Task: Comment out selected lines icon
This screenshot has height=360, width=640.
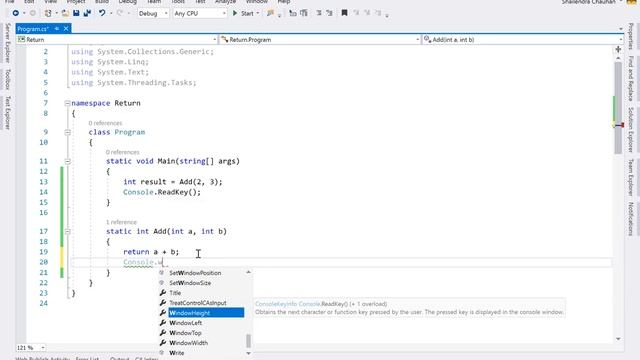Action: pos(319,13)
